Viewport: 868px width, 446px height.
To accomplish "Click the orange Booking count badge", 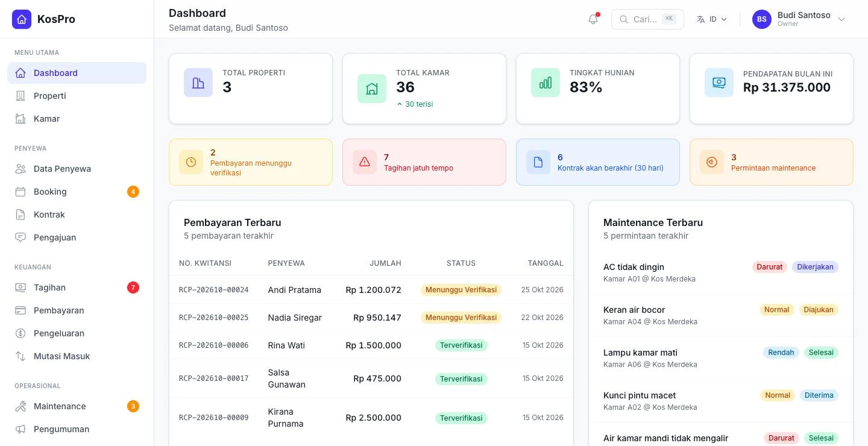I will click(x=133, y=192).
